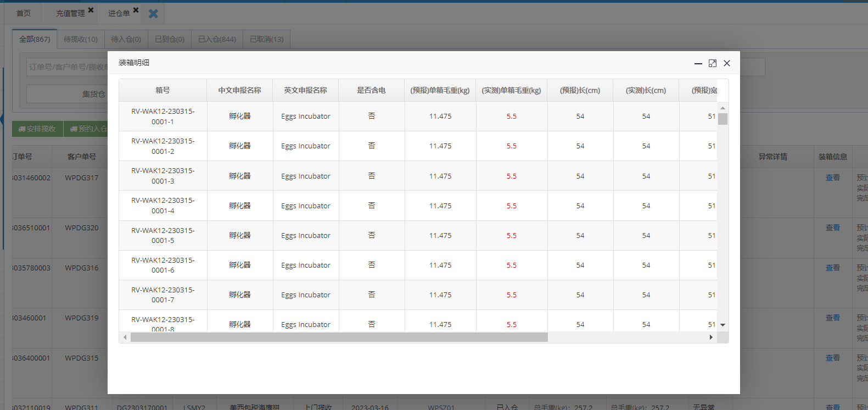Click the table scrollbar up arrow

[x=723, y=108]
